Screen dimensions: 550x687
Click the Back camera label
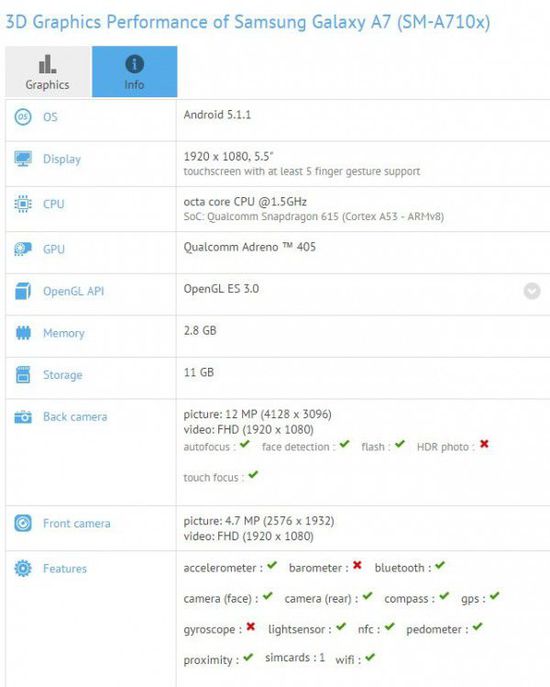tap(75, 417)
